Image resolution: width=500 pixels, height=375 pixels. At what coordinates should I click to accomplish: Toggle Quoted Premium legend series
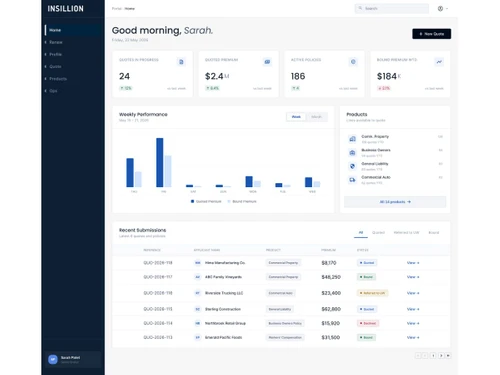pos(206,201)
